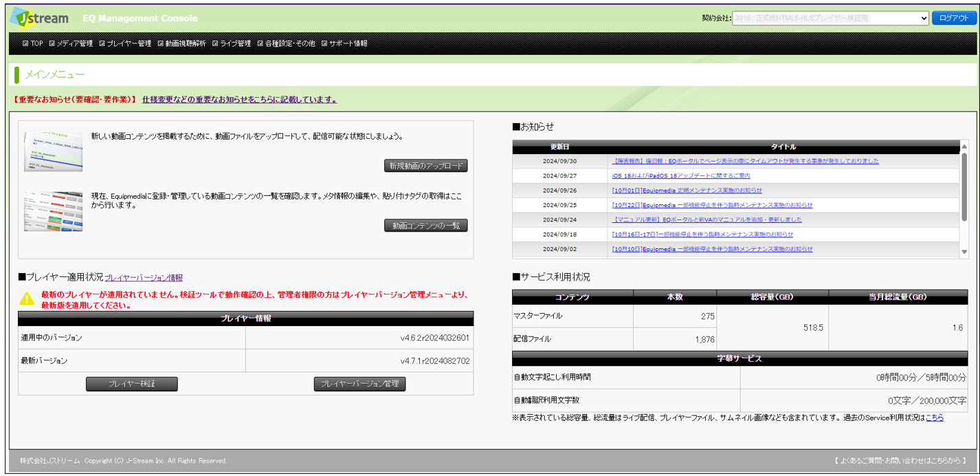The image size is (980, 476).
Task: Click the content list thumbnail beside 動画コンテンツの一覧
Action: [53, 212]
